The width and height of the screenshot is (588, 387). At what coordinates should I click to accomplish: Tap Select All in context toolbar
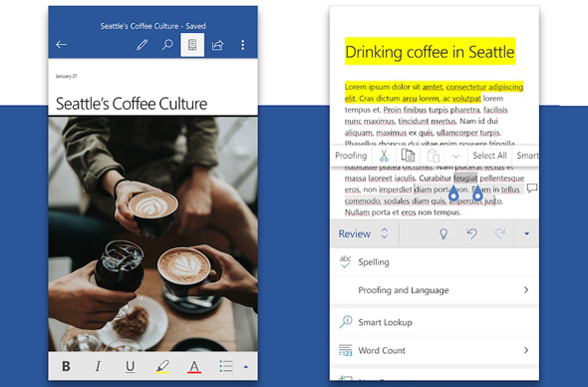coord(489,156)
